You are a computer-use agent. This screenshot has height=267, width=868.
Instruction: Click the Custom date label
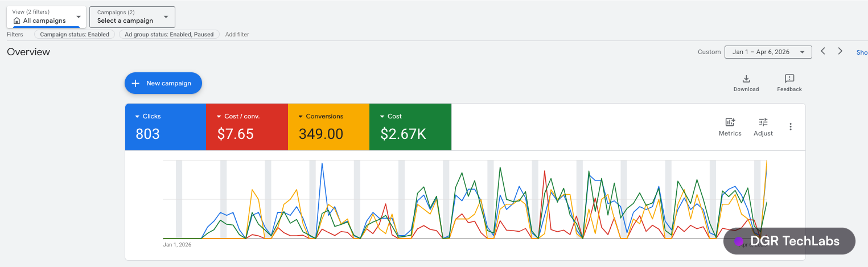(x=709, y=52)
